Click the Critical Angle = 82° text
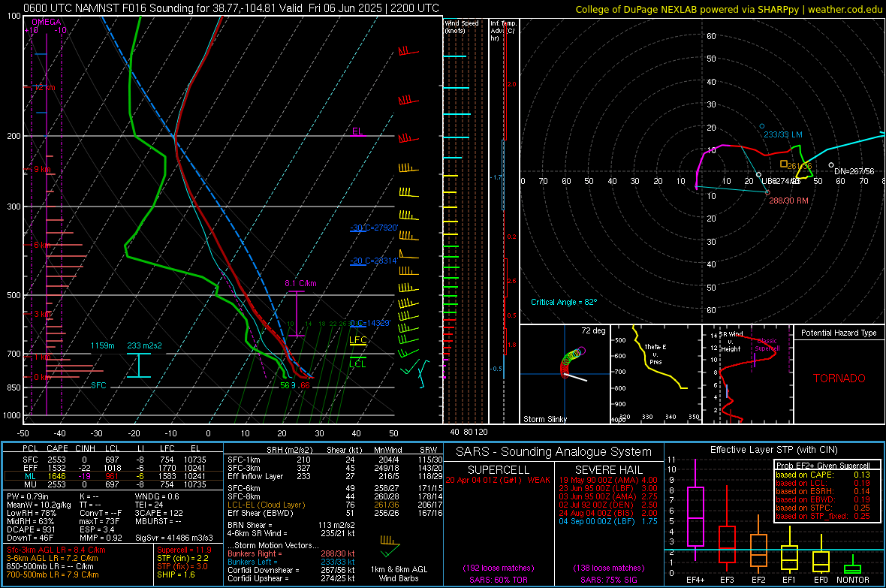 click(564, 302)
